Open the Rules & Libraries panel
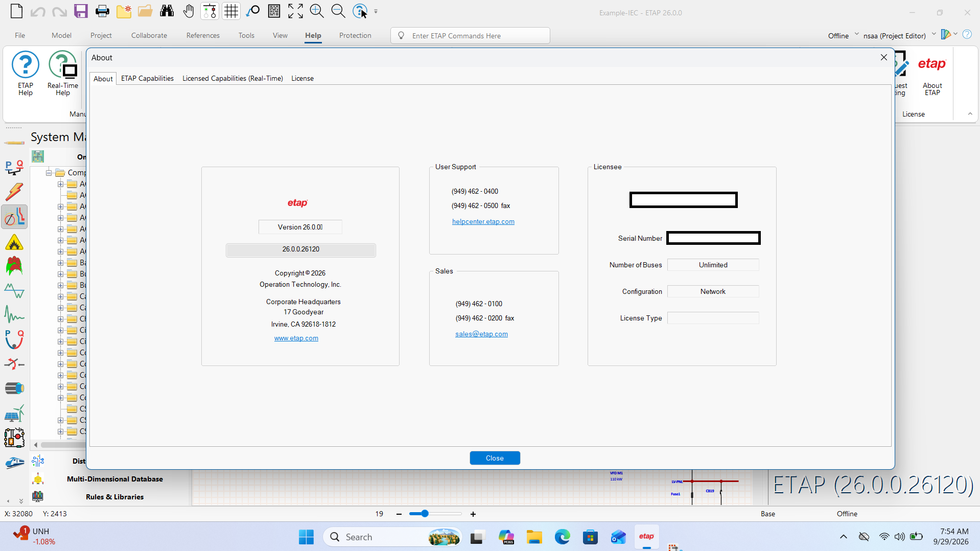 pos(114,497)
